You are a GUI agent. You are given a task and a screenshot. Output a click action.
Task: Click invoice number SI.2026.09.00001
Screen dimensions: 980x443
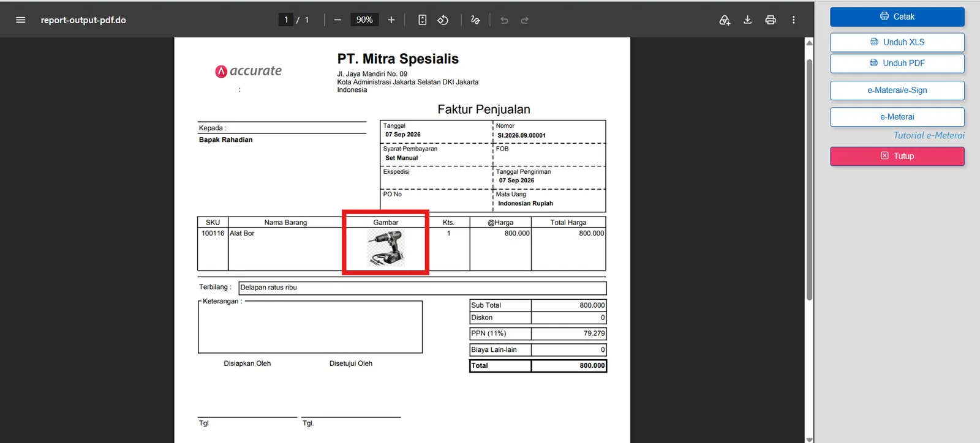(521, 135)
